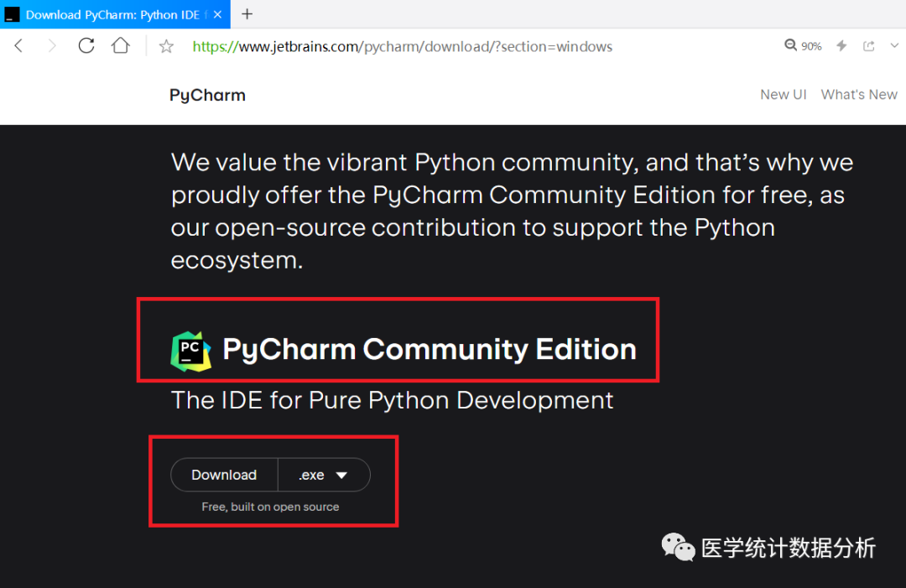Click the lightning bolt icon in address bar
Viewport: 906px width, 588px height.
(842, 45)
